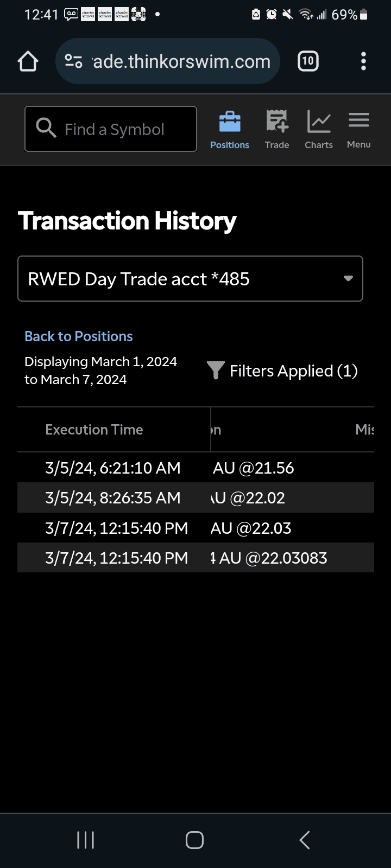Click the account dropdown arrow
Screen dimensions: 391x868
pos(348,278)
